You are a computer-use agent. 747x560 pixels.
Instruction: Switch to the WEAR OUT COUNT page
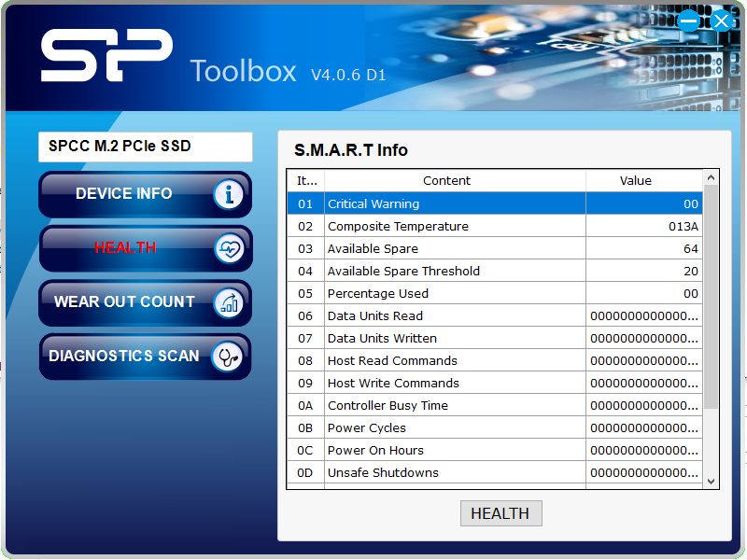click(x=125, y=302)
